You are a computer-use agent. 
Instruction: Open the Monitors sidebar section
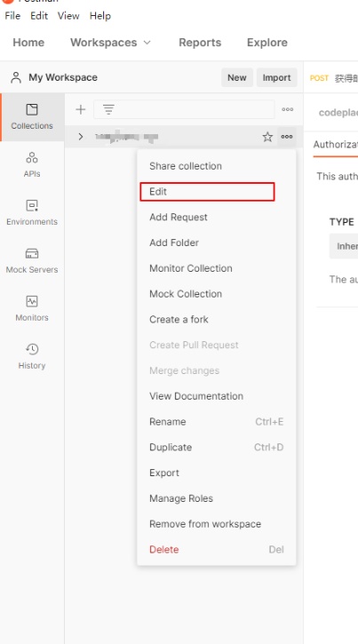click(x=32, y=309)
